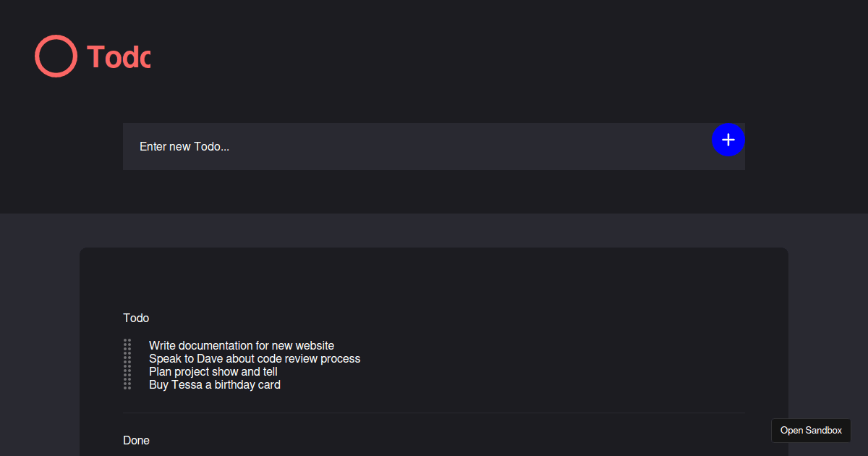The height and width of the screenshot is (456, 868).
Task: Click the 'Enter new Todo...' placeholder text
Action: click(x=184, y=146)
